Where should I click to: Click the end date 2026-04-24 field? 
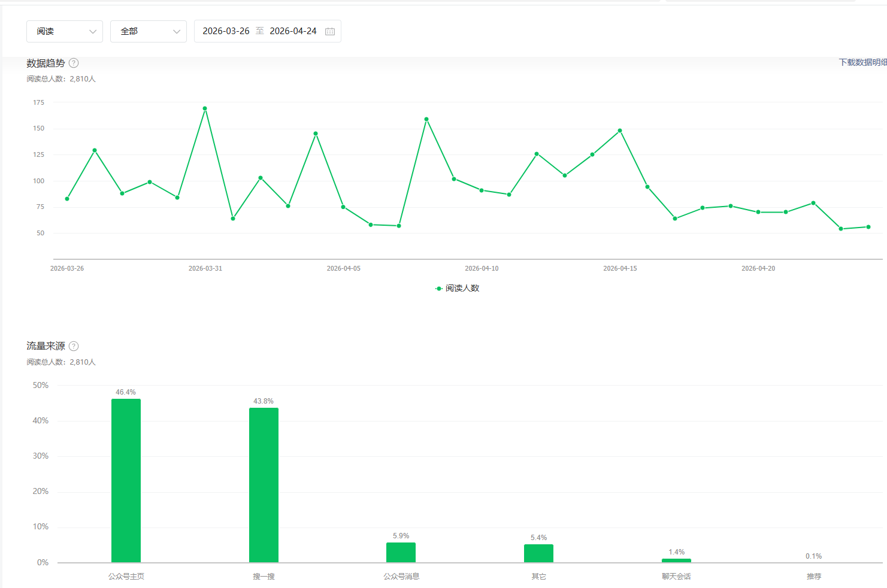pos(293,31)
